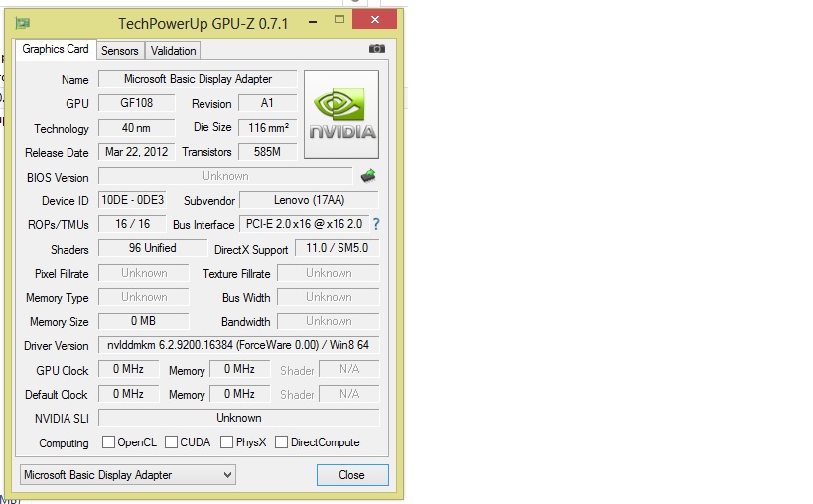Click the Memory field in Default Clock row
This screenshot has height=504, width=813.
pyautogui.click(x=239, y=394)
